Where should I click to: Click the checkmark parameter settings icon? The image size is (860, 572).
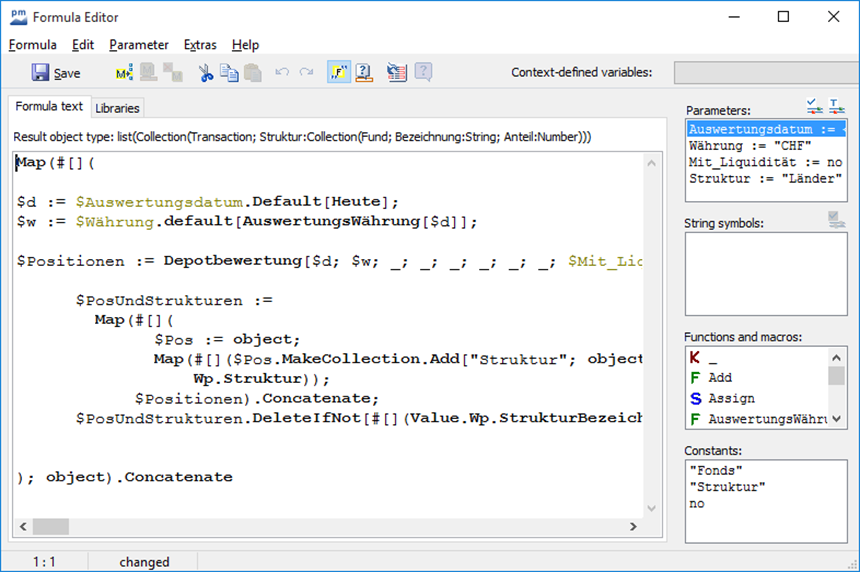tap(814, 108)
